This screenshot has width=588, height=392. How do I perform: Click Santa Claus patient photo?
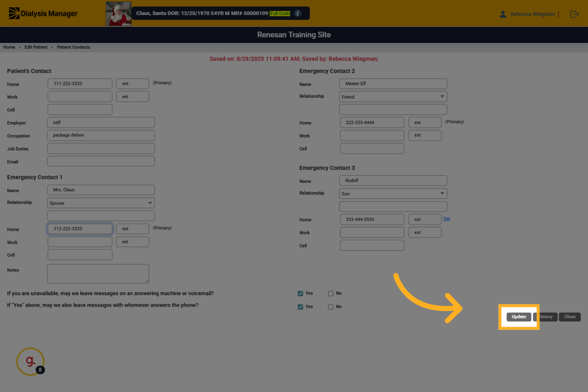point(118,14)
